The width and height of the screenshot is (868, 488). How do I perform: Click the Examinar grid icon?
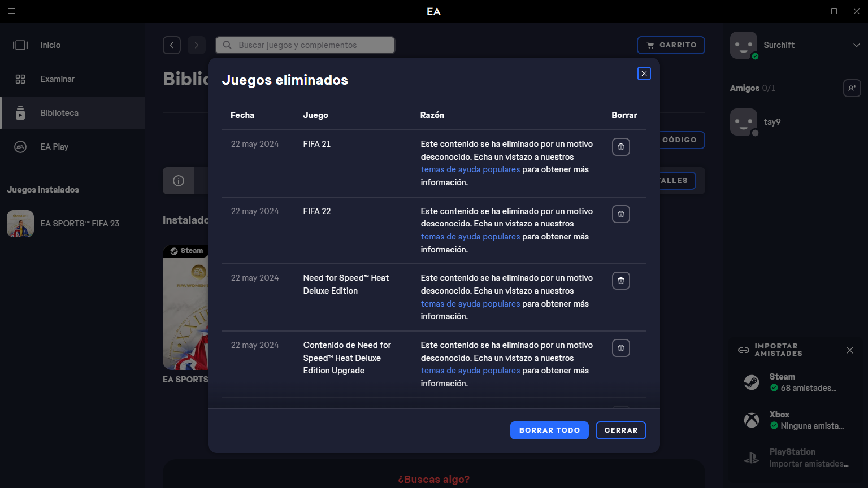[x=20, y=79]
